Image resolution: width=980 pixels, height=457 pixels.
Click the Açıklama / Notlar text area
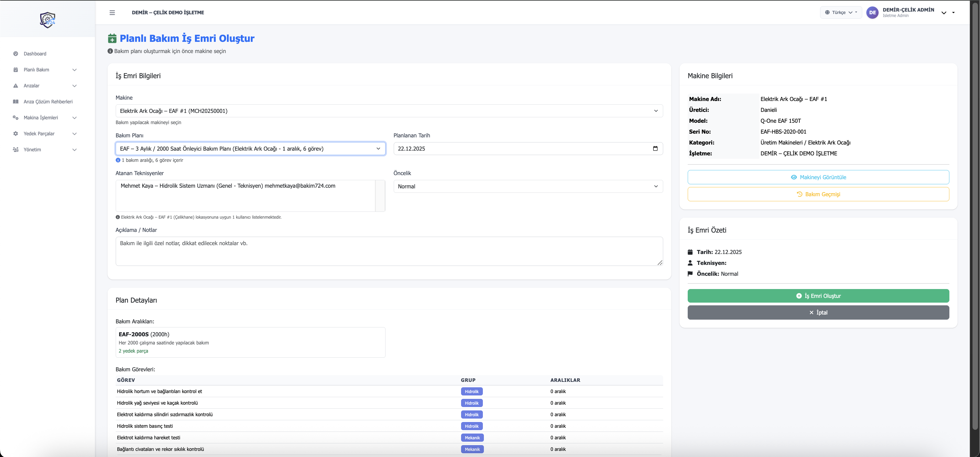click(389, 251)
